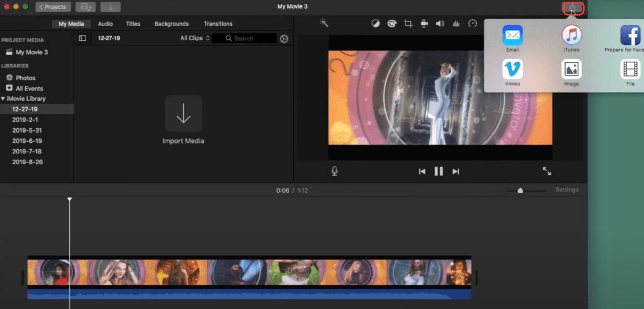644x309 pixels.
Task: Pause the video playback
Action: (x=439, y=171)
